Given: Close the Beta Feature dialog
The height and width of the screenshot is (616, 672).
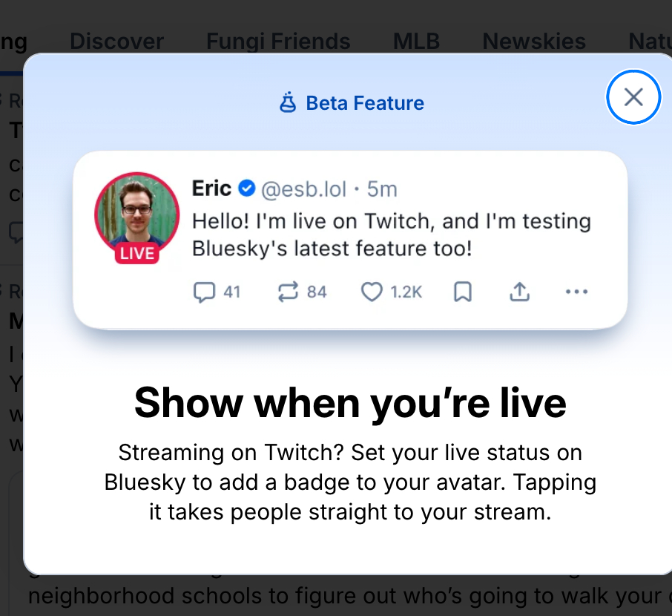Looking at the screenshot, I should click(633, 96).
